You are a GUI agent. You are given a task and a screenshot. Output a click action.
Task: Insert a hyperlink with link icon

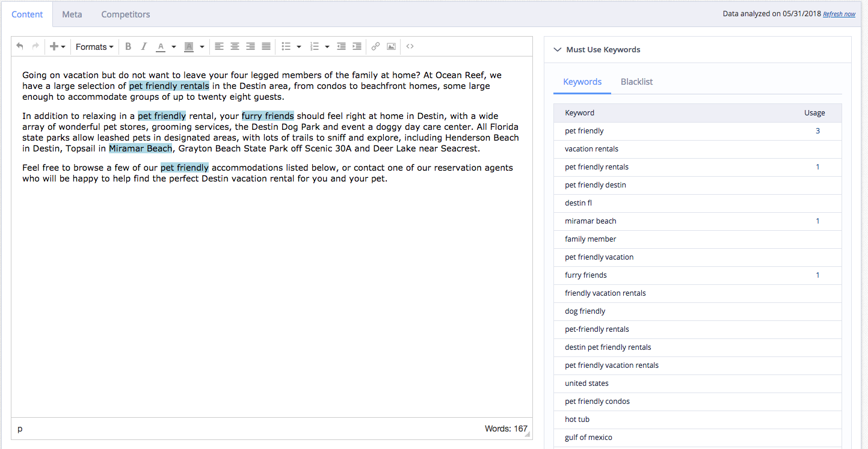click(x=376, y=46)
